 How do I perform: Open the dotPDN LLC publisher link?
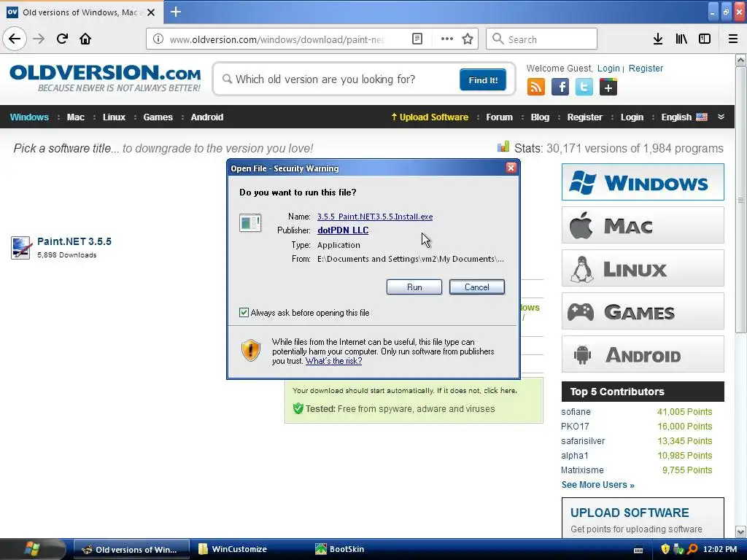[343, 230]
